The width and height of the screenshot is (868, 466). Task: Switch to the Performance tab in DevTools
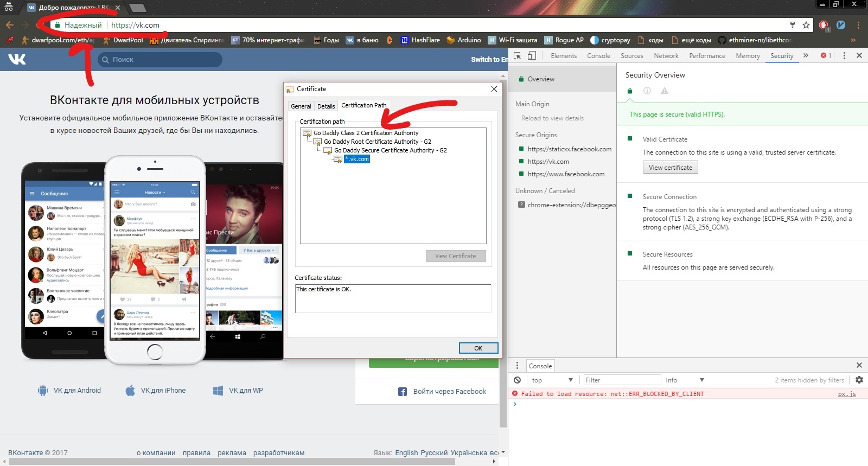[x=707, y=55]
